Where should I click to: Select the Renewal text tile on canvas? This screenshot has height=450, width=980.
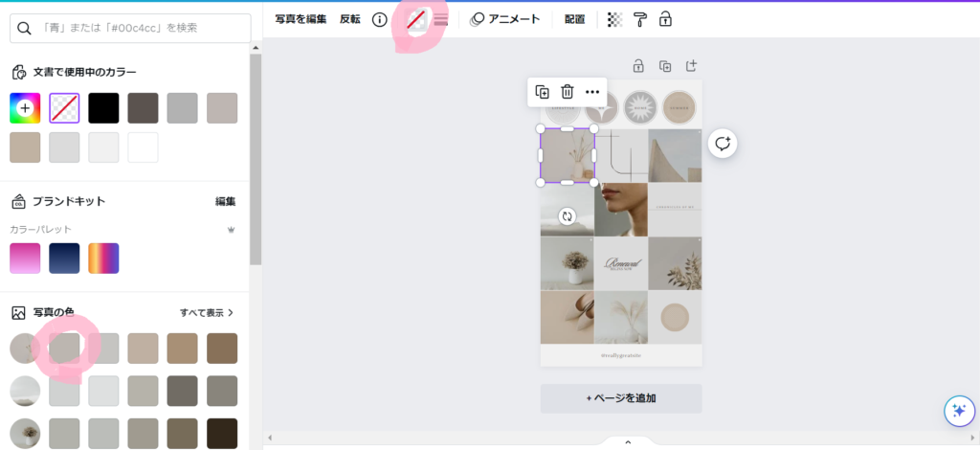(x=620, y=263)
